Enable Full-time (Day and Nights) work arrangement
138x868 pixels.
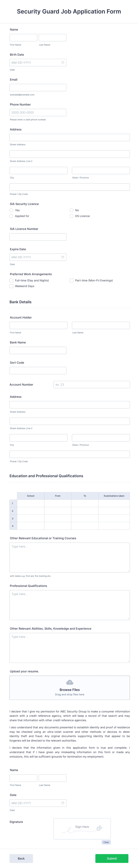point(11,280)
